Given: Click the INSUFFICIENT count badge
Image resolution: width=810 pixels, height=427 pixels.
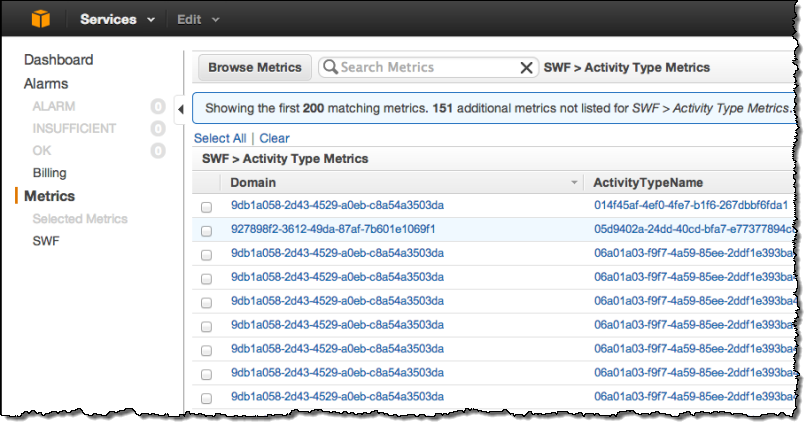Looking at the screenshot, I should pyautogui.click(x=158, y=128).
